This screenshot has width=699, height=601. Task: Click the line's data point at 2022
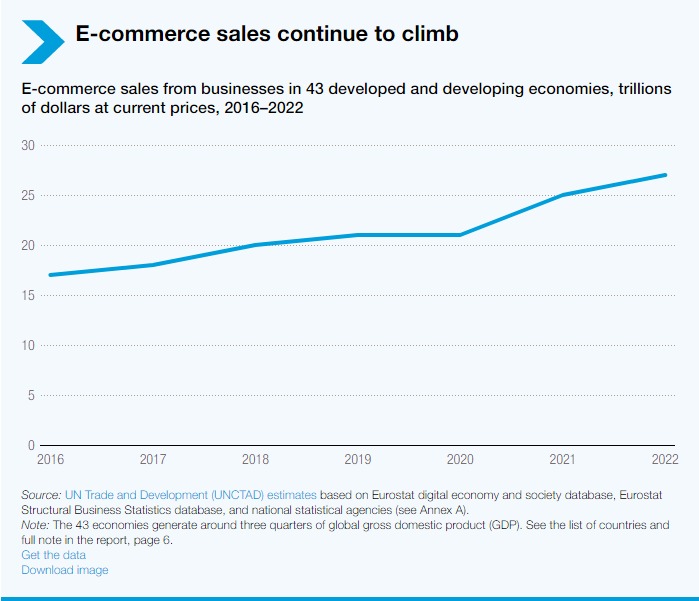[x=665, y=175]
